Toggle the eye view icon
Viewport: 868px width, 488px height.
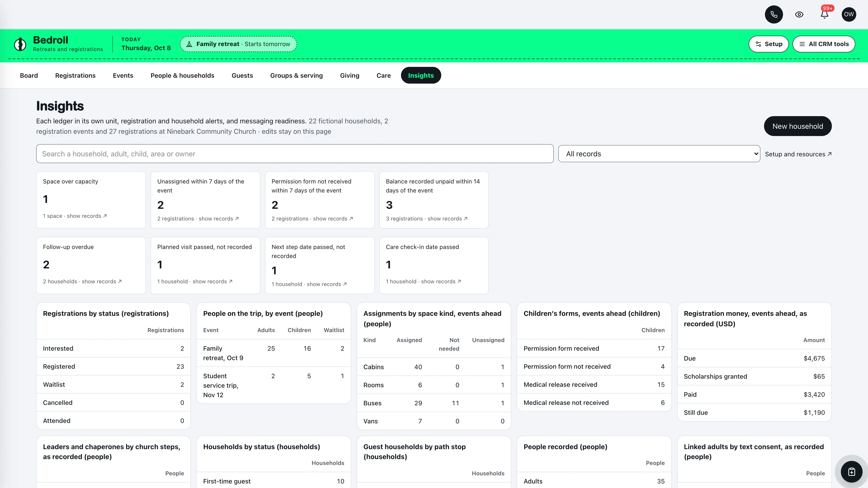pyautogui.click(x=799, y=14)
